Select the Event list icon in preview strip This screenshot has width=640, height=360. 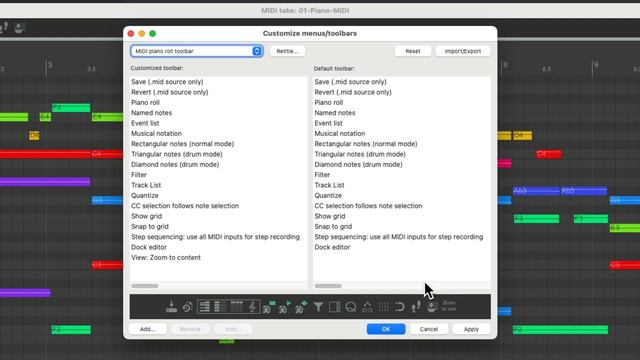pos(237,307)
